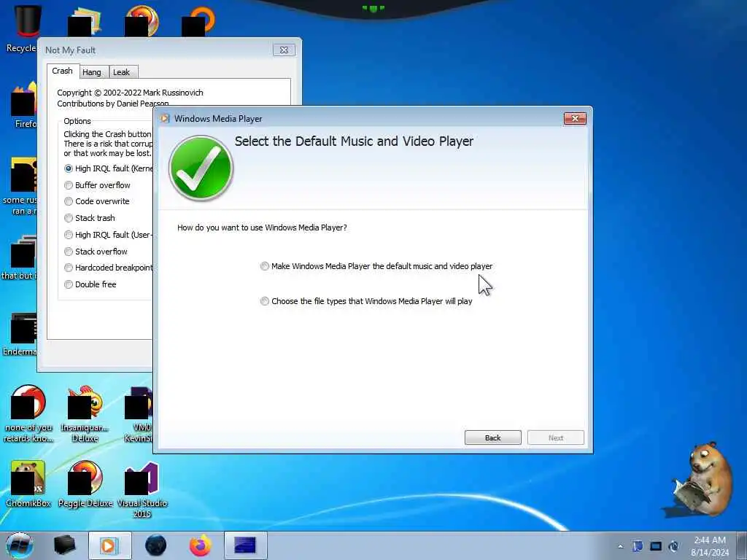Click the Back button in Windows Media Player
The height and width of the screenshot is (560, 747).
pos(493,437)
